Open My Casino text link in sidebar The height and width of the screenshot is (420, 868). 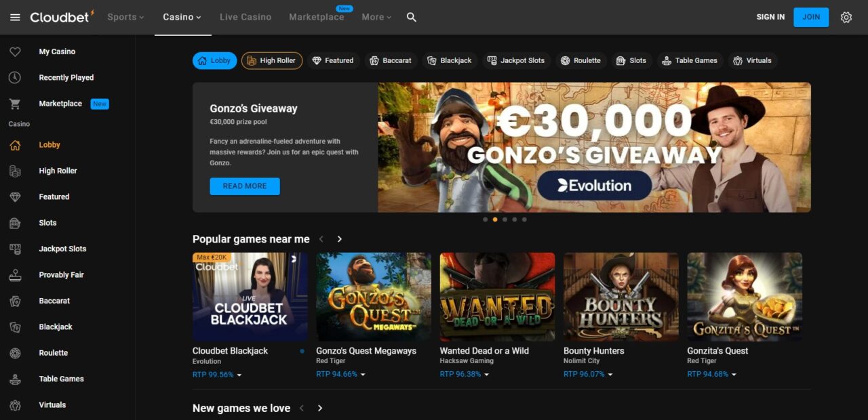pos(57,51)
